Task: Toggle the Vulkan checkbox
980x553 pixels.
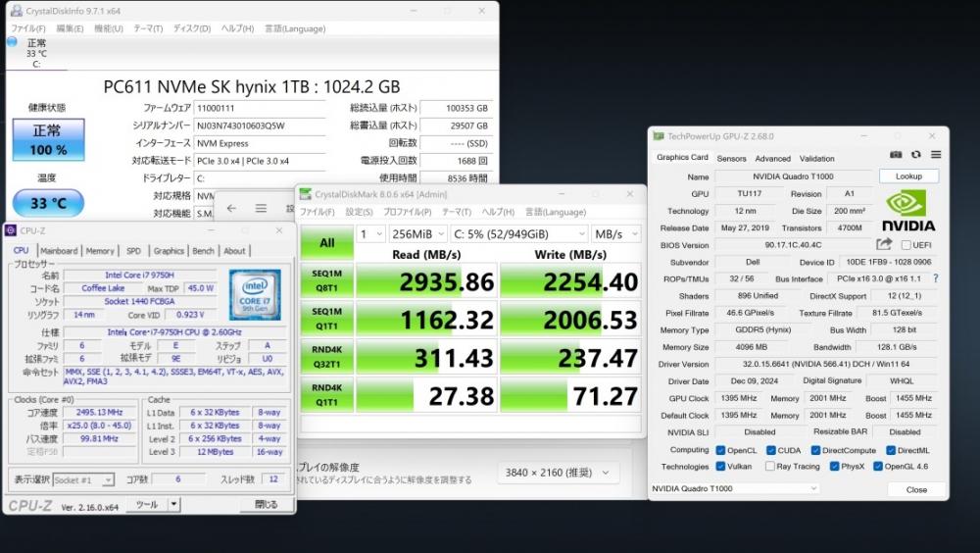Action: point(720,466)
